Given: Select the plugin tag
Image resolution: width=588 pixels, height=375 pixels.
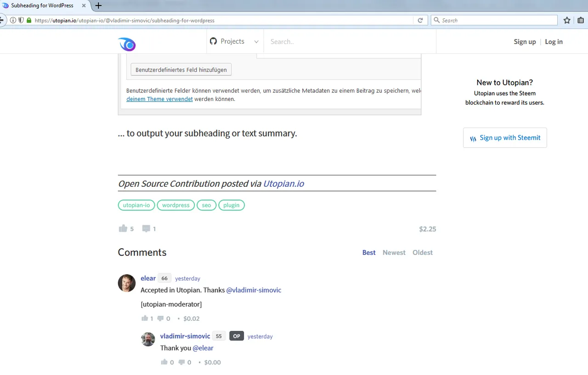Looking at the screenshot, I should coord(232,205).
